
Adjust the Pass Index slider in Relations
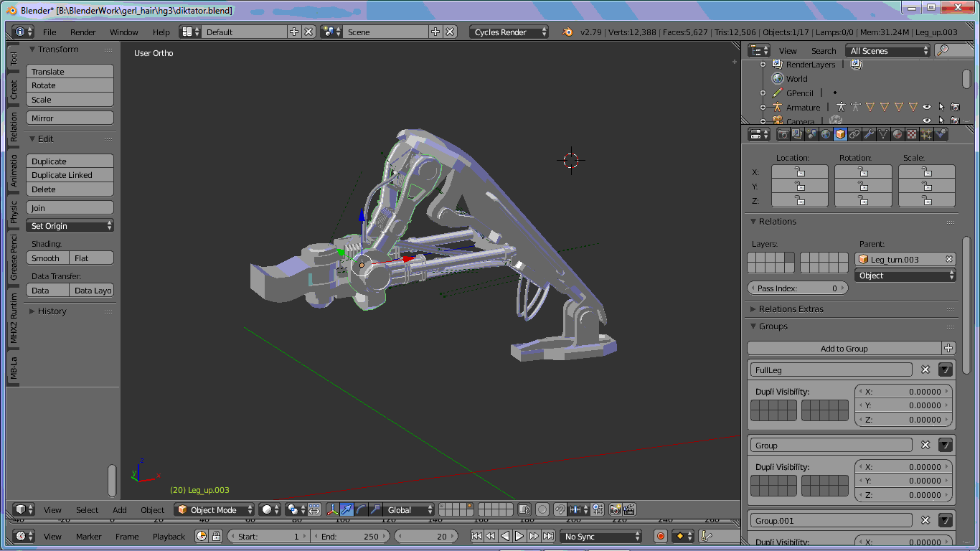[x=797, y=288]
